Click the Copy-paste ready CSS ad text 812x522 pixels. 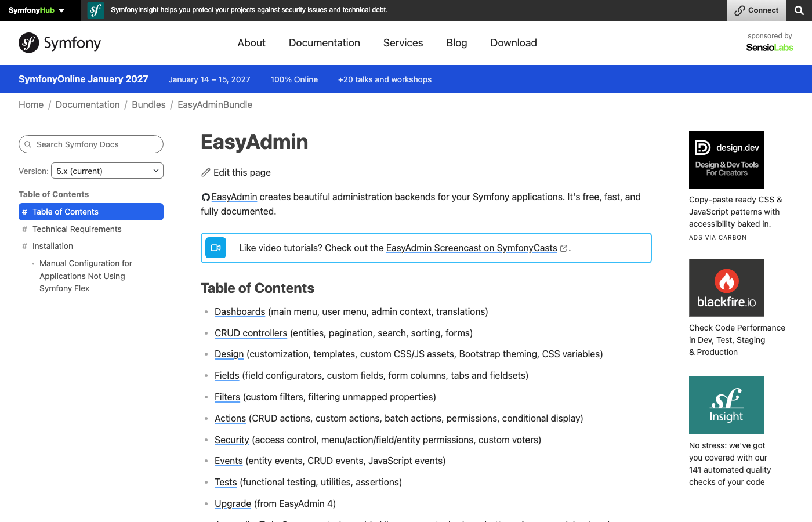(735, 212)
